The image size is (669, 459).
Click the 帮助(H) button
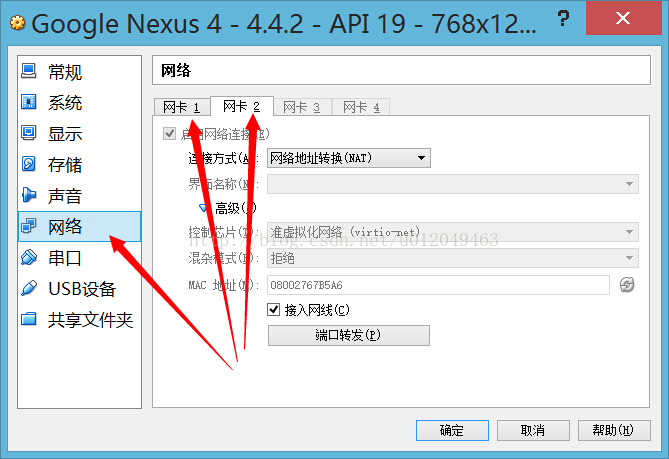coord(614,430)
